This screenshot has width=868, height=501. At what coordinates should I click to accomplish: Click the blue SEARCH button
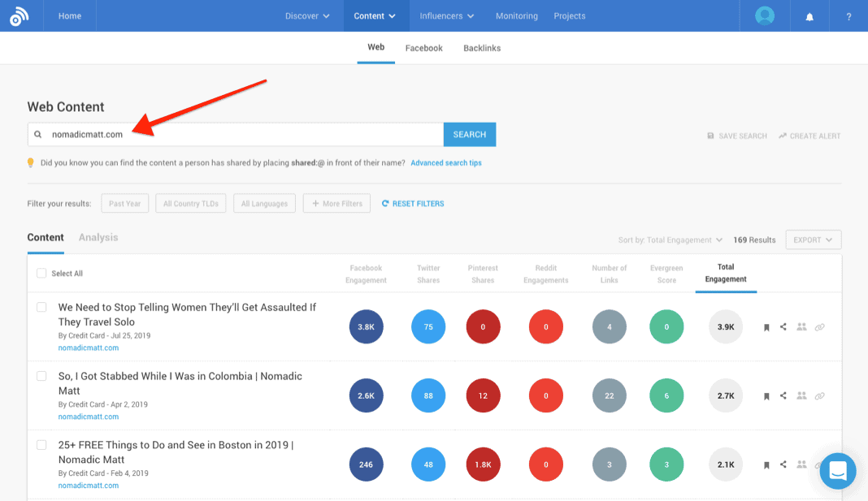pos(470,134)
